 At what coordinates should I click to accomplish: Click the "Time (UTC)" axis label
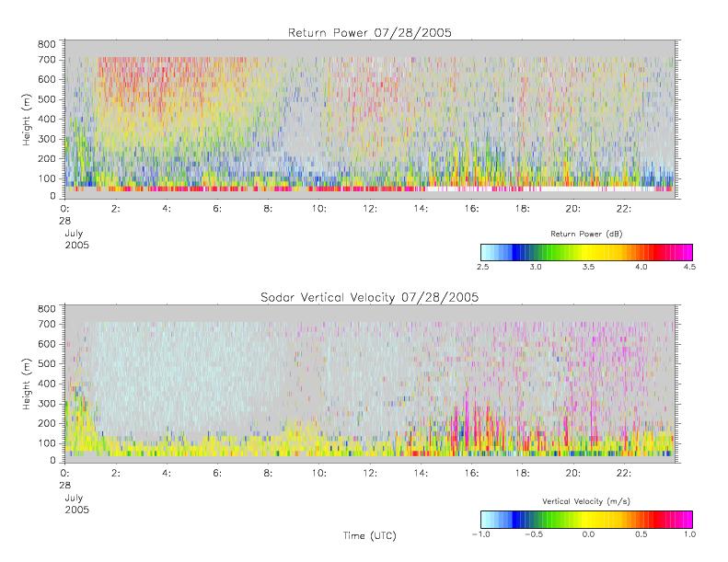pos(370,535)
